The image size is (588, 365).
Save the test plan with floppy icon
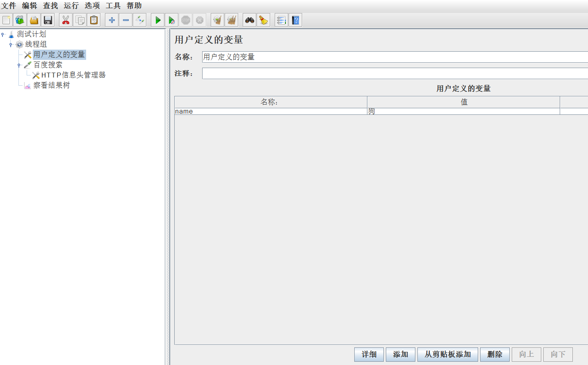pos(48,20)
